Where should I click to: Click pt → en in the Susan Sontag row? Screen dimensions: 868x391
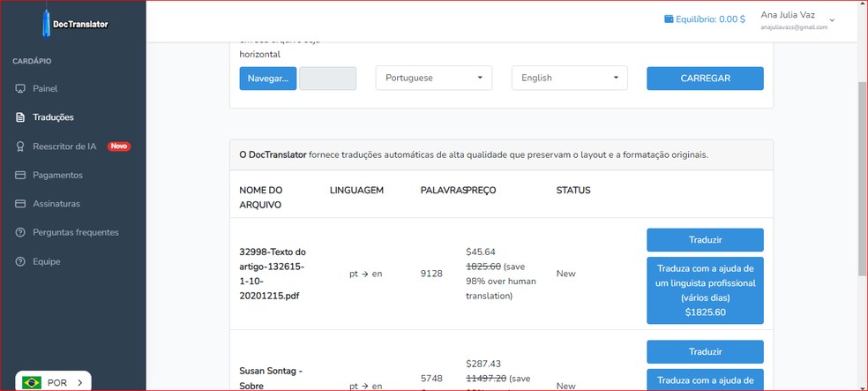(x=365, y=386)
